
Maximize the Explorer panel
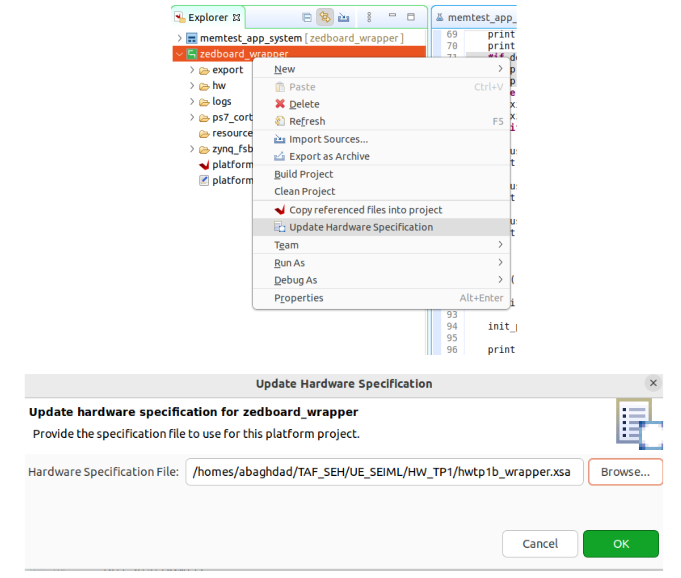pos(410,17)
